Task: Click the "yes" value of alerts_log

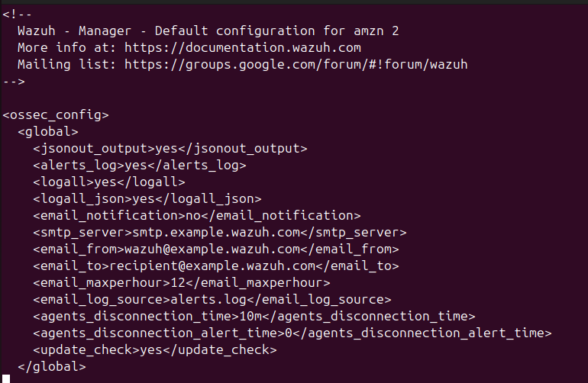Action: [x=136, y=165]
